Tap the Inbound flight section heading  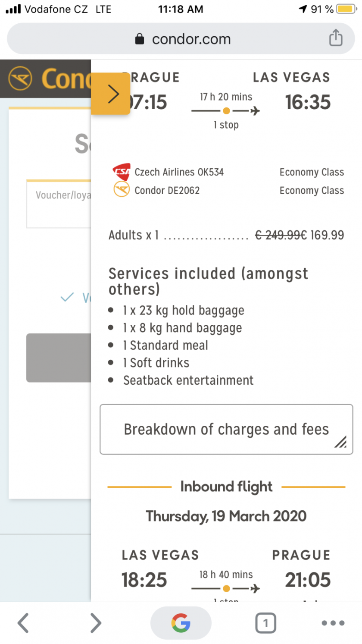click(226, 487)
